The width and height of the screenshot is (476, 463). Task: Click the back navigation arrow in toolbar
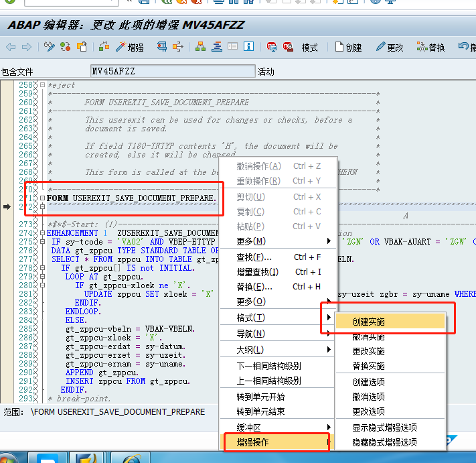(x=10, y=47)
